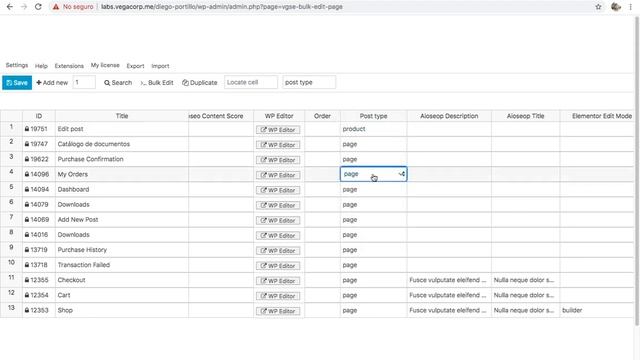Click 'builder' cell in Shop row
This screenshot has width=640, height=360.
[597, 310]
